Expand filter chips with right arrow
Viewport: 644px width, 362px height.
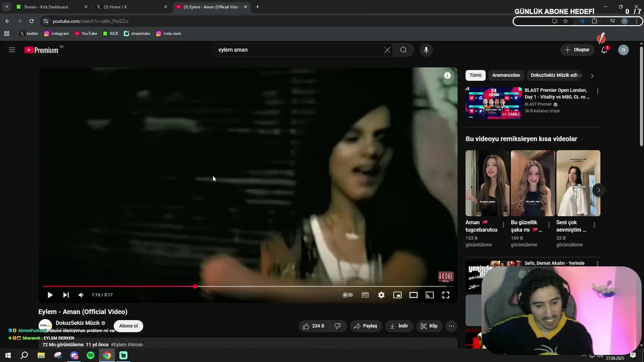coord(592,76)
